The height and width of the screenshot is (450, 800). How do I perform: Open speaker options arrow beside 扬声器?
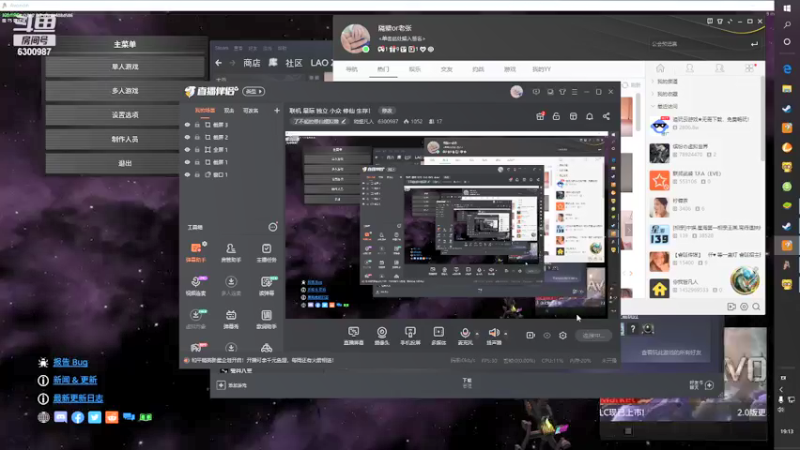[x=506, y=334]
